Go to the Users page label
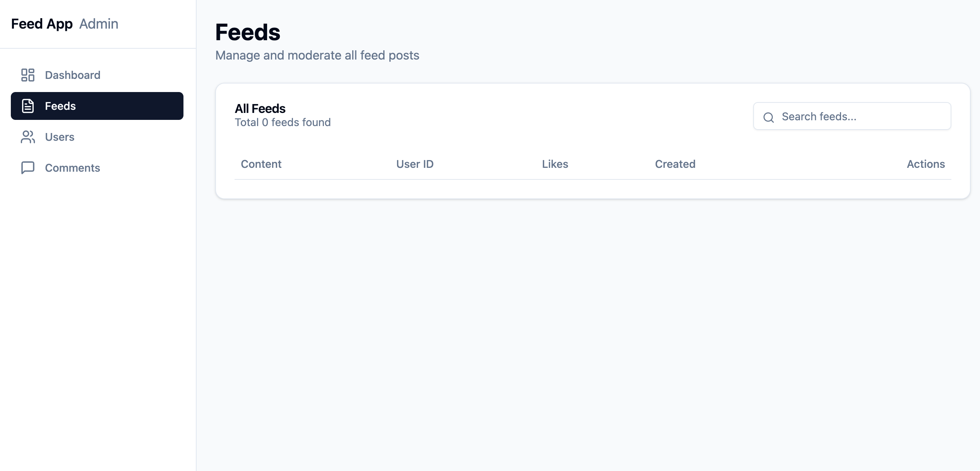The height and width of the screenshot is (471, 980). [60, 137]
